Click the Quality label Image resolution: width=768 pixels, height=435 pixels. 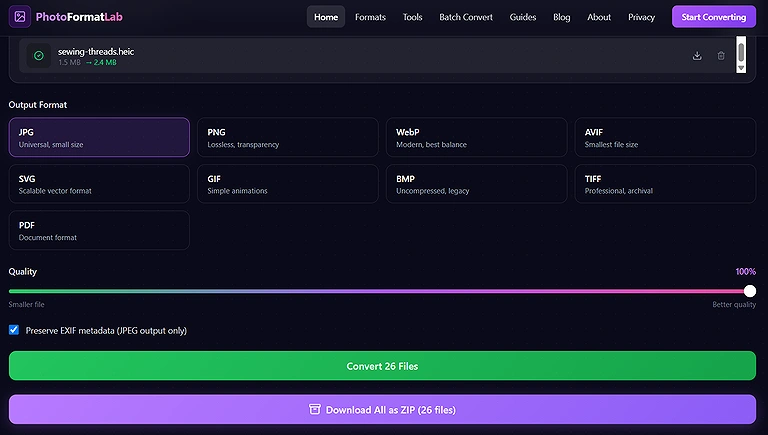pos(23,272)
